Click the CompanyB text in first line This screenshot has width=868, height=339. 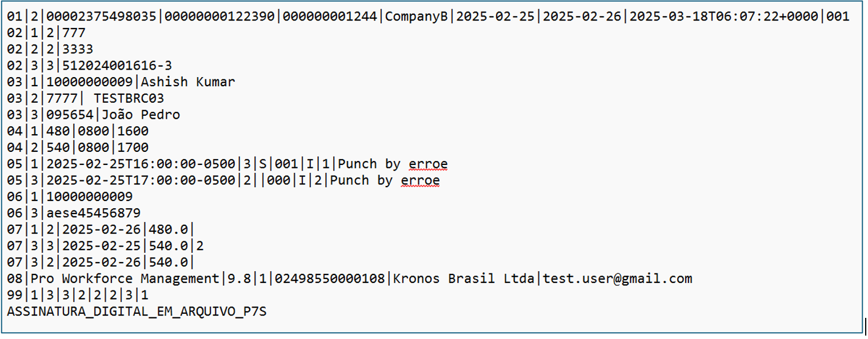pyautogui.click(x=417, y=17)
